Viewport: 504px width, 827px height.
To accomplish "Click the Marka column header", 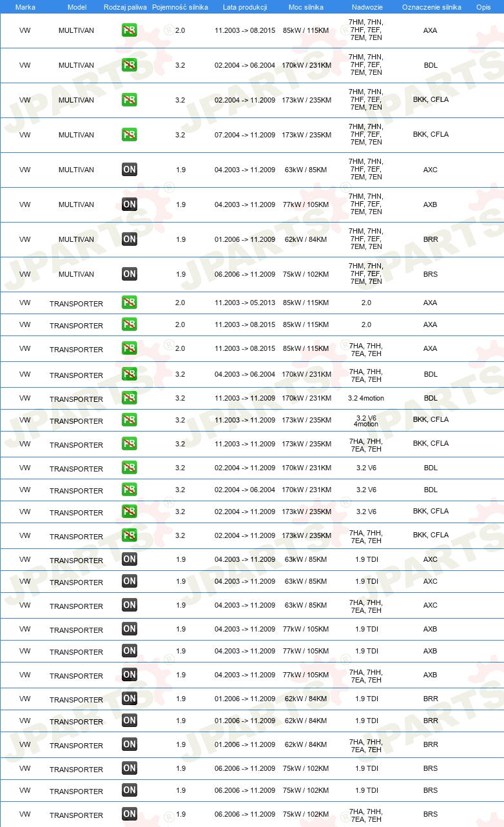I will (25, 7).
